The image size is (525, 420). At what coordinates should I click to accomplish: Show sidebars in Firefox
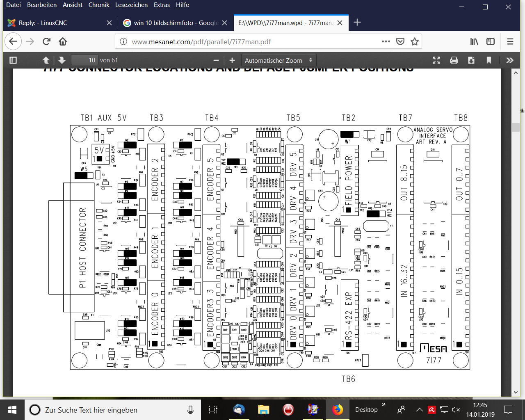(x=491, y=41)
